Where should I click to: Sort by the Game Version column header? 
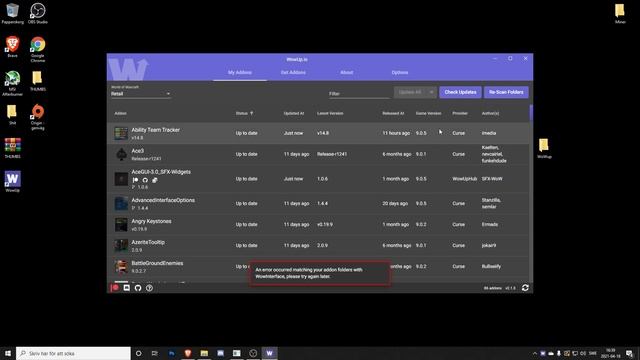429,113
